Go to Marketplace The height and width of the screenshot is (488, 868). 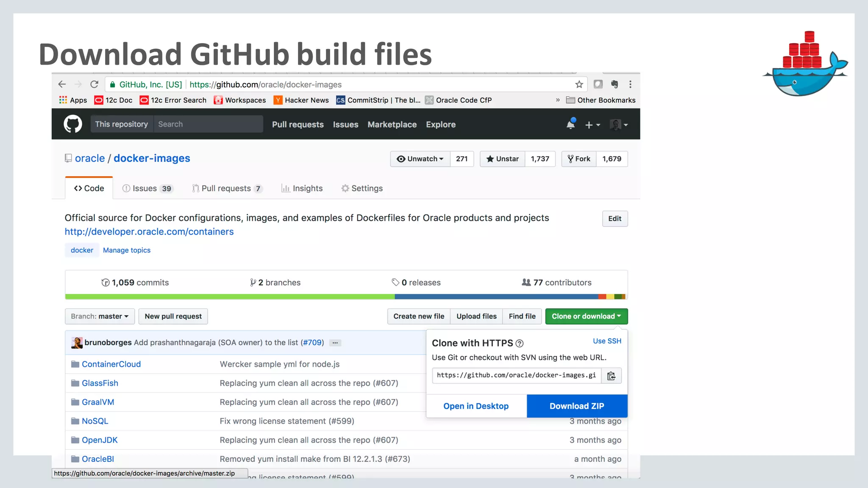tap(392, 125)
